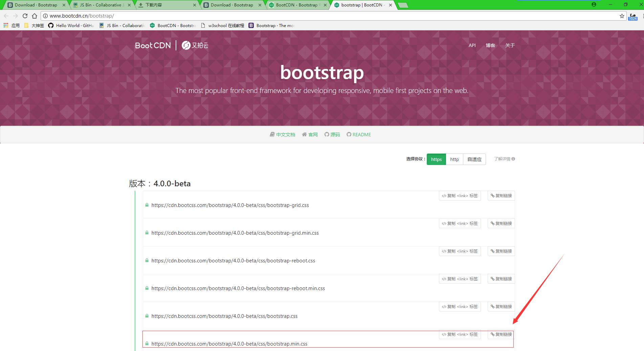The image size is (644, 351).
Task: Copy URL of bootstrap.min.css
Action: [x=501, y=334]
